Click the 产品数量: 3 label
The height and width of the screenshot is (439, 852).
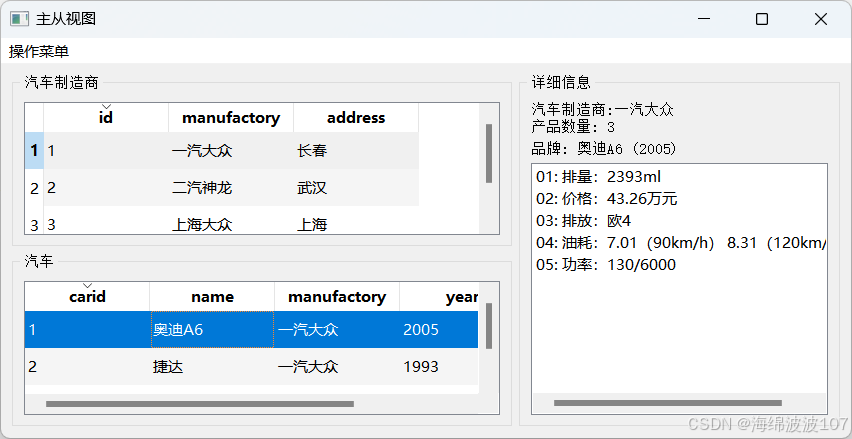pos(573,127)
